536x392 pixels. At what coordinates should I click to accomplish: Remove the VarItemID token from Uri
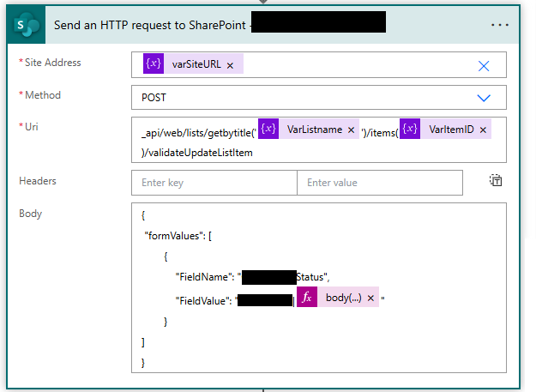tap(484, 130)
